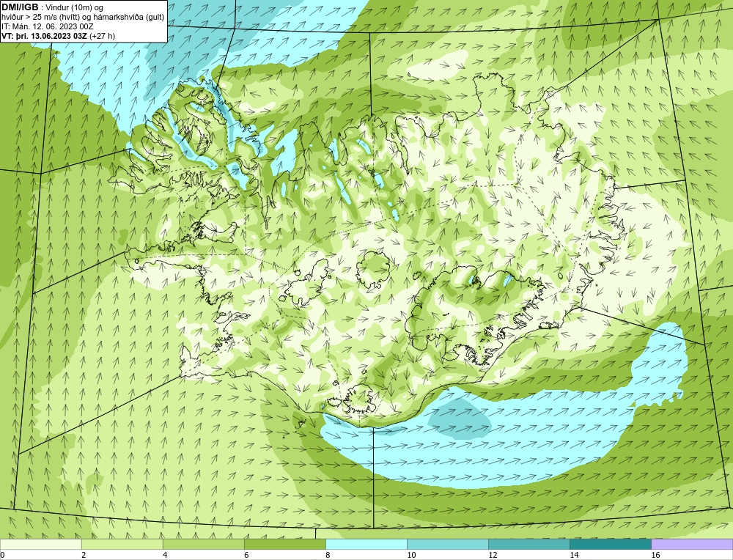Click the 0–2 m/s palest legend swatch
The image size is (733, 560).
[40, 544]
